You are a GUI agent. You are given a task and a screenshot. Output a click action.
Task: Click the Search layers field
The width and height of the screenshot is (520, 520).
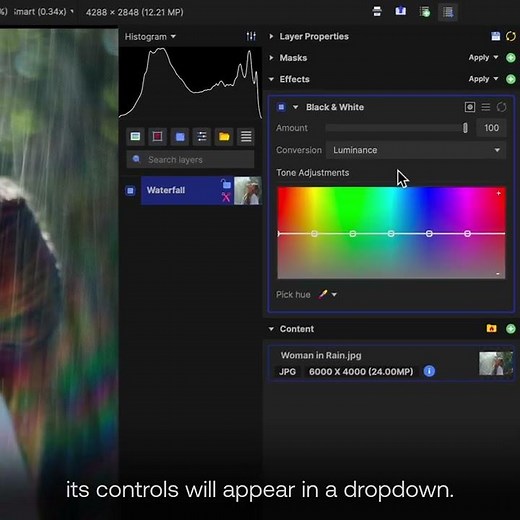coord(190,159)
